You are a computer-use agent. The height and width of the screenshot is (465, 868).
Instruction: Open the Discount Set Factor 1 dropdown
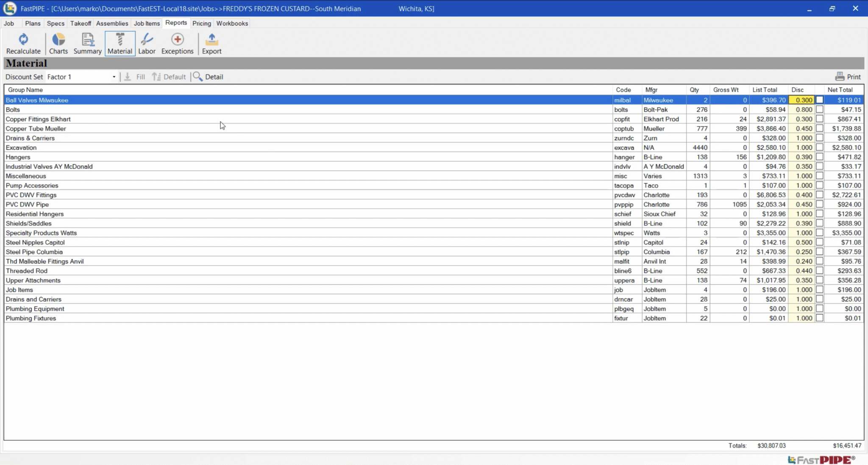pos(114,77)
